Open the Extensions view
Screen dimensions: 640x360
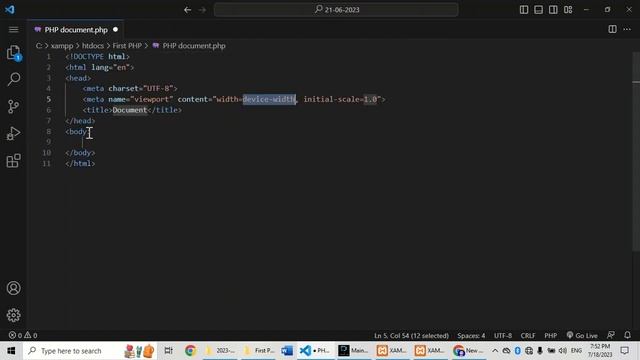[x=13, y=160]
